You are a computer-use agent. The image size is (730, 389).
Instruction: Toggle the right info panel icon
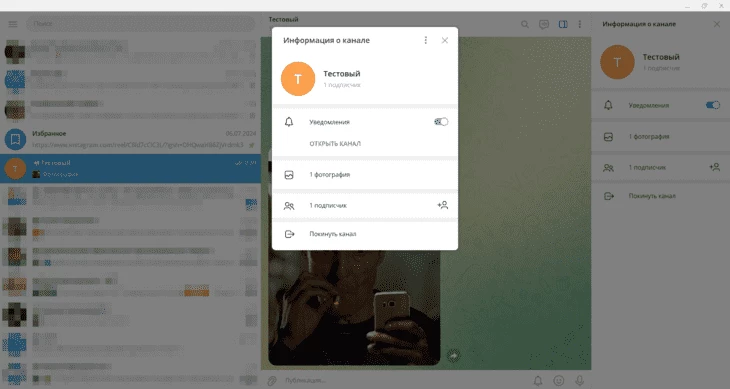point(563,24)
